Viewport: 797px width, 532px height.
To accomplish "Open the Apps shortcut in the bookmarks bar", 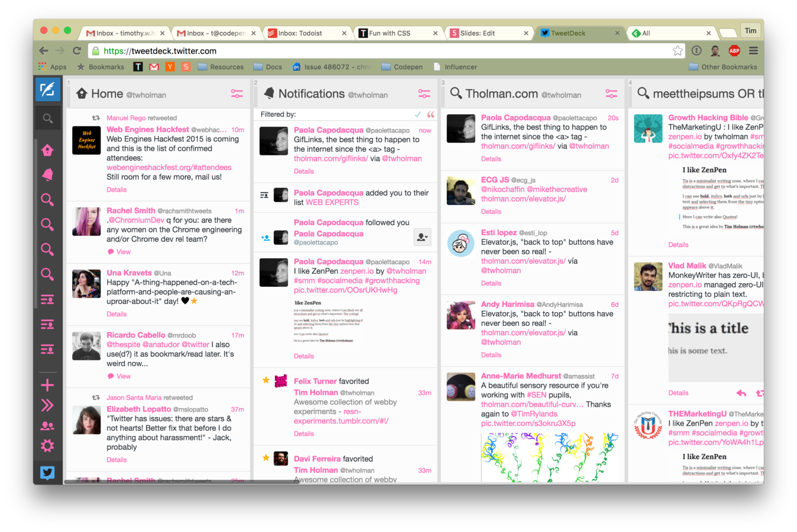I will pos(53,67).
